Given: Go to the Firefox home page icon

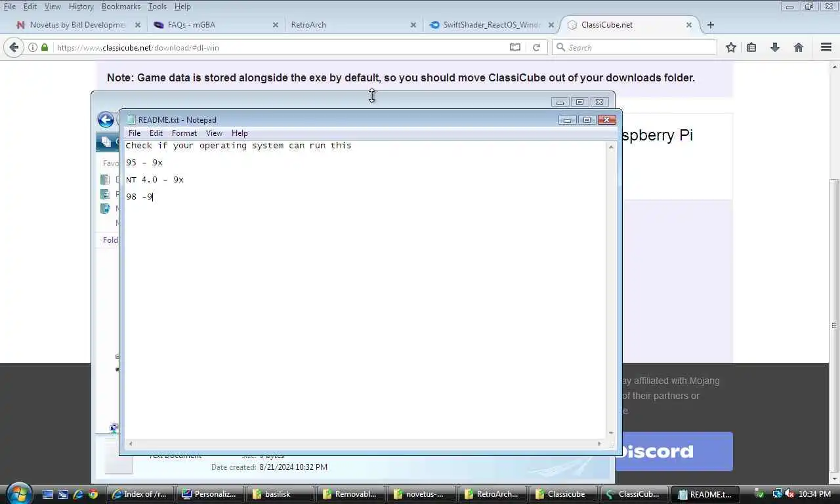Looking at the screenshot, I should 799,47.
